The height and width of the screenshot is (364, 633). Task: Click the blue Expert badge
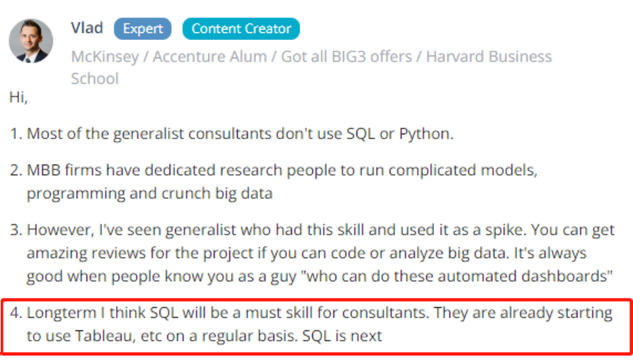point(143,29)
